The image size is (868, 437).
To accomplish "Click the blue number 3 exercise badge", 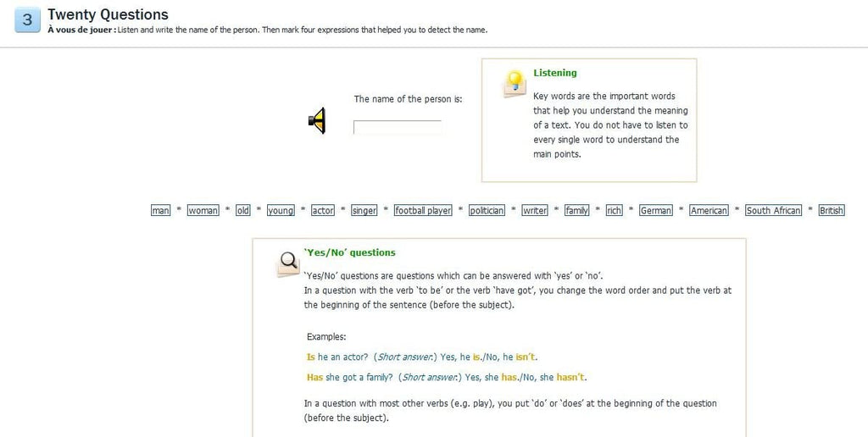I will [28, 20].
